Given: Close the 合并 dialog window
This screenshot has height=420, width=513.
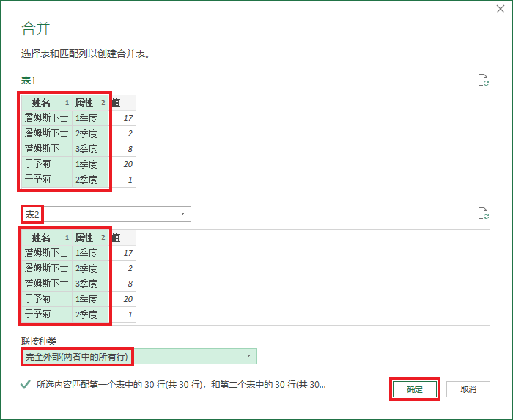Looking at the screenshot, I should click(501, 9).
